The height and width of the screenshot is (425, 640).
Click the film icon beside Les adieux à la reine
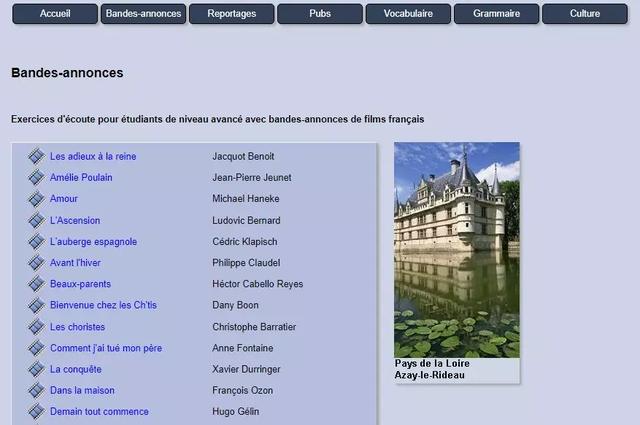click(36, 156)
